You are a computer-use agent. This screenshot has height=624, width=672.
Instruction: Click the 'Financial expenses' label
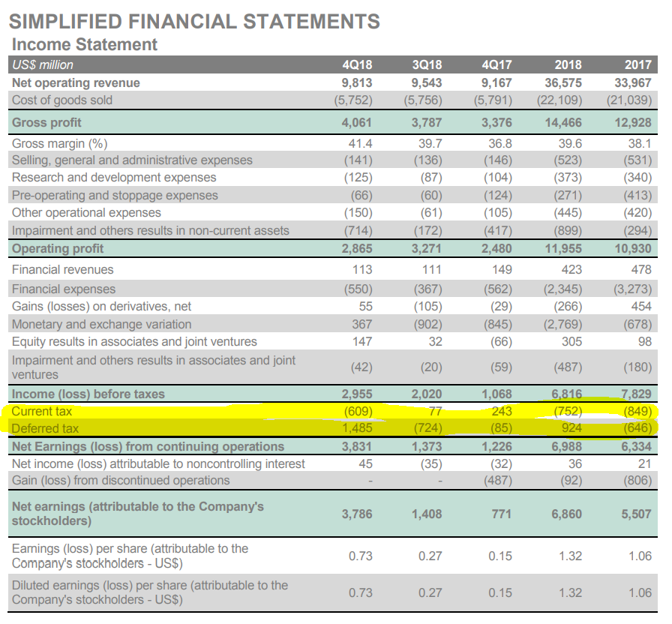click(x=64, y=289)
